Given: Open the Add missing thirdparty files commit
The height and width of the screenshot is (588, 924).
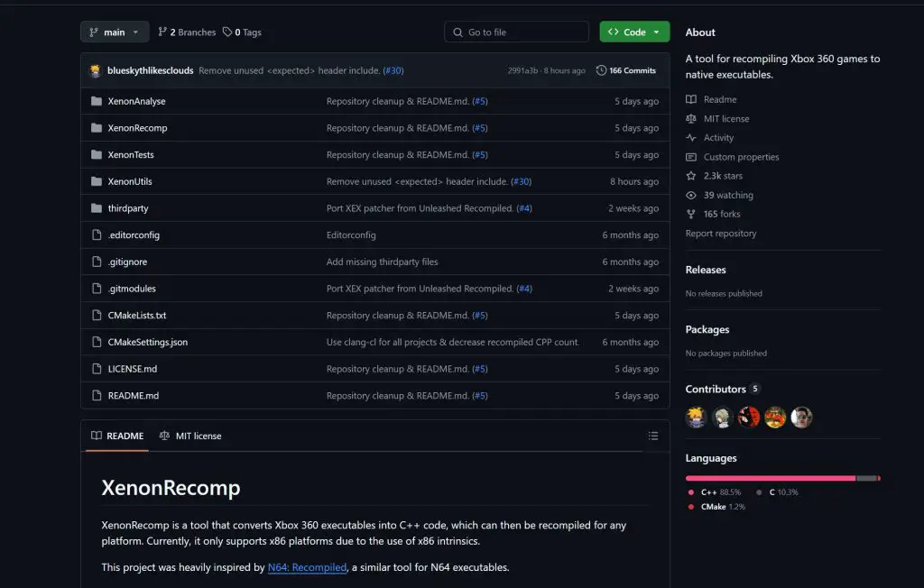Looking at the screenshot, I should click(x=382, y=262).
